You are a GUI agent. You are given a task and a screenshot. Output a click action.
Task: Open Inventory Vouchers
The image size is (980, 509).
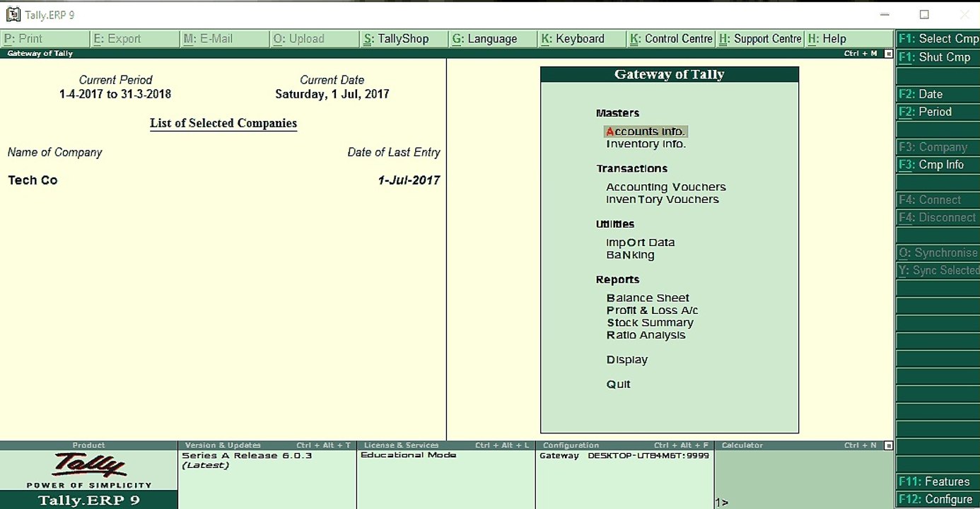point(663,200)
